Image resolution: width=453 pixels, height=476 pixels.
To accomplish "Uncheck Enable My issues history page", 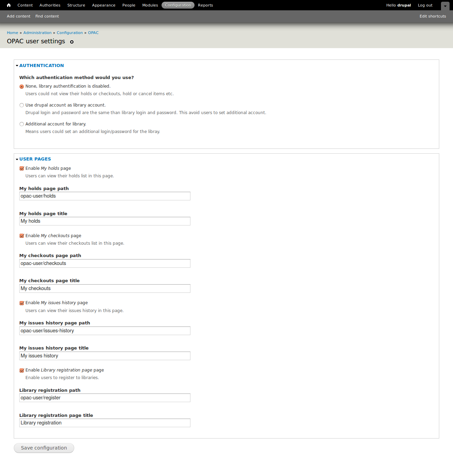I will click(22, 303).
